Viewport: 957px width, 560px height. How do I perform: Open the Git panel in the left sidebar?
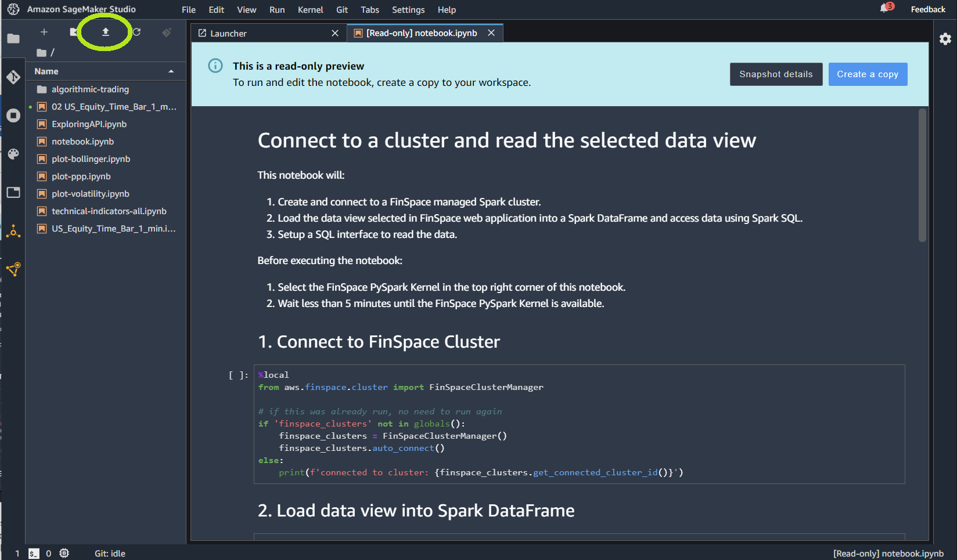pyautogui.click(x=13, y=76)
